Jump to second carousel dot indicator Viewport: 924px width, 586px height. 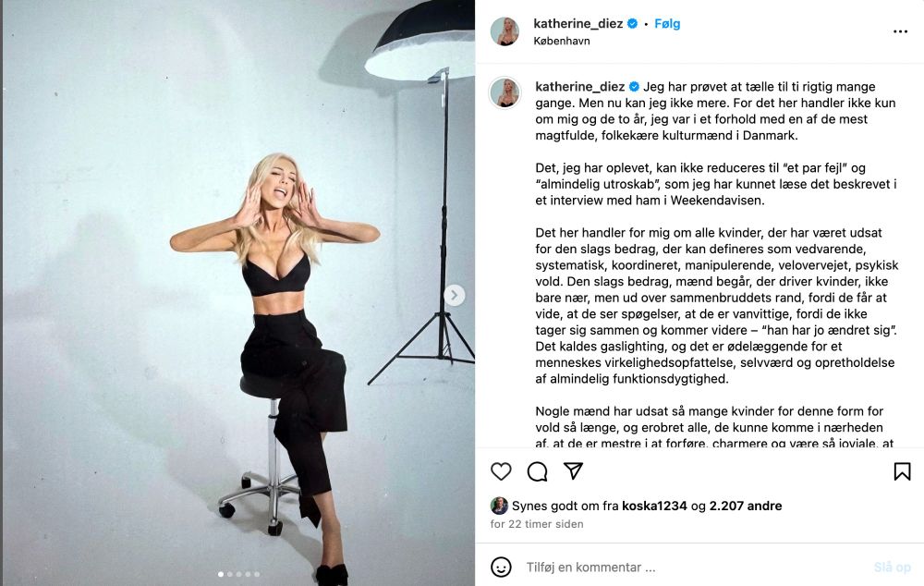coord(230,574)
